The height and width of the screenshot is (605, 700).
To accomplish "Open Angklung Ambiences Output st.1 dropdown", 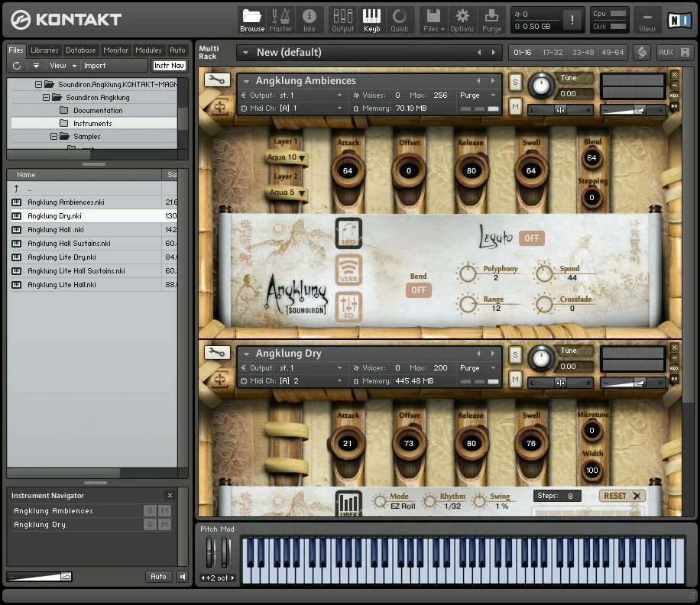I will [x=291, y=95].
